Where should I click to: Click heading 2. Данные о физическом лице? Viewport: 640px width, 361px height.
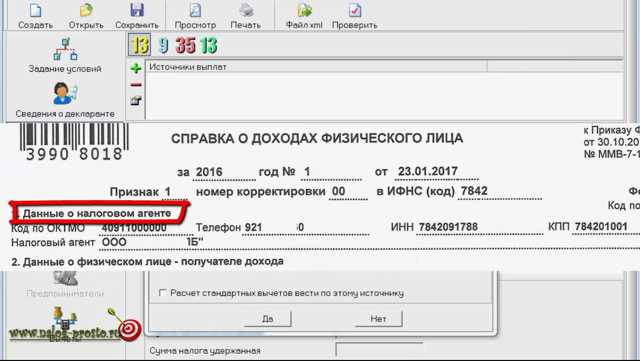click(x=147, y=262)
